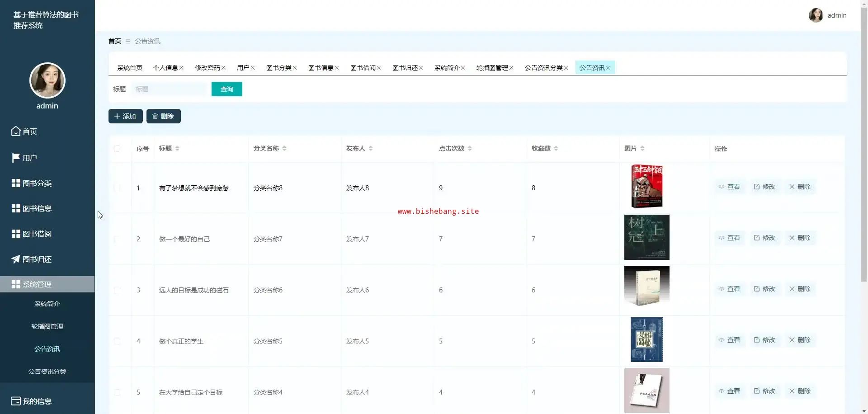The width and height of the screenshot is (868, 414).
Task: Toggle the select-all checkbox in table header
Action: (117, 149)
